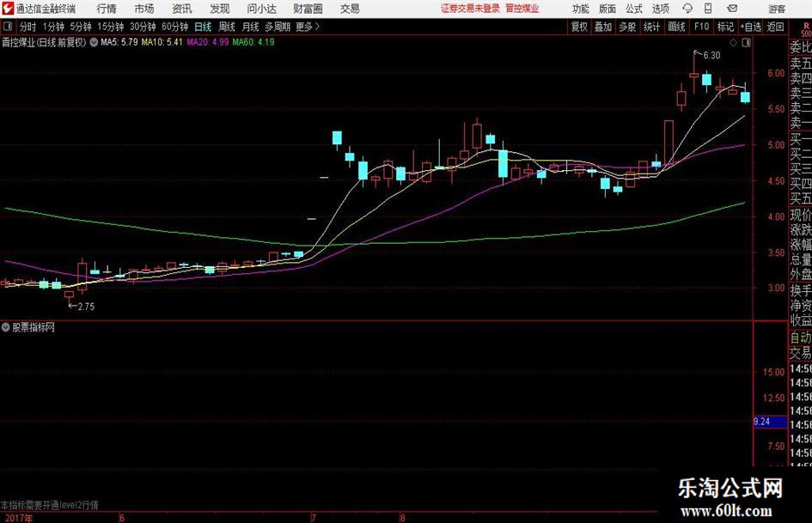The height and width of the screenshot is (523, 812).
Task: Add stock with +自选 button
Action: pyautogui.click(x=751, y=27)
